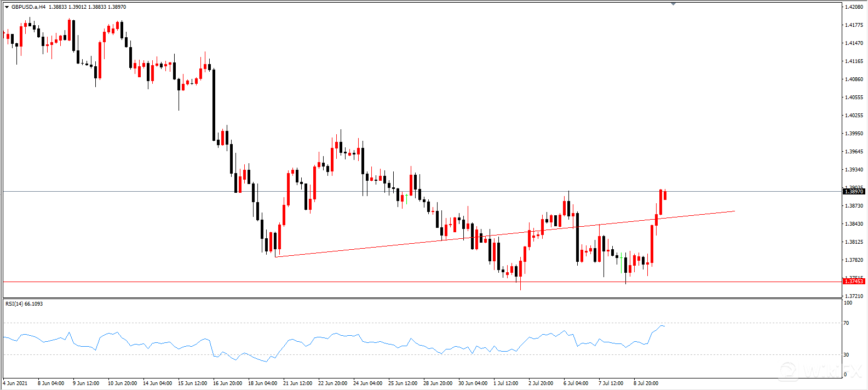Image resolution: width=868 pixels, height=390 pixels.
Task: Select the red price label 1.37453
Action: [854, 282]
